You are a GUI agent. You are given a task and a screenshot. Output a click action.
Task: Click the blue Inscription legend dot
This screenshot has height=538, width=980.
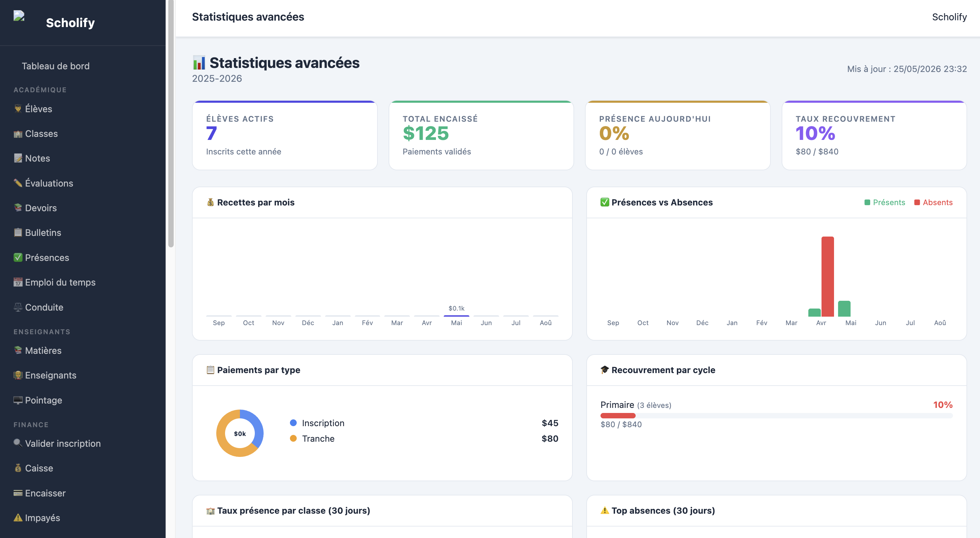coord(293,423)
